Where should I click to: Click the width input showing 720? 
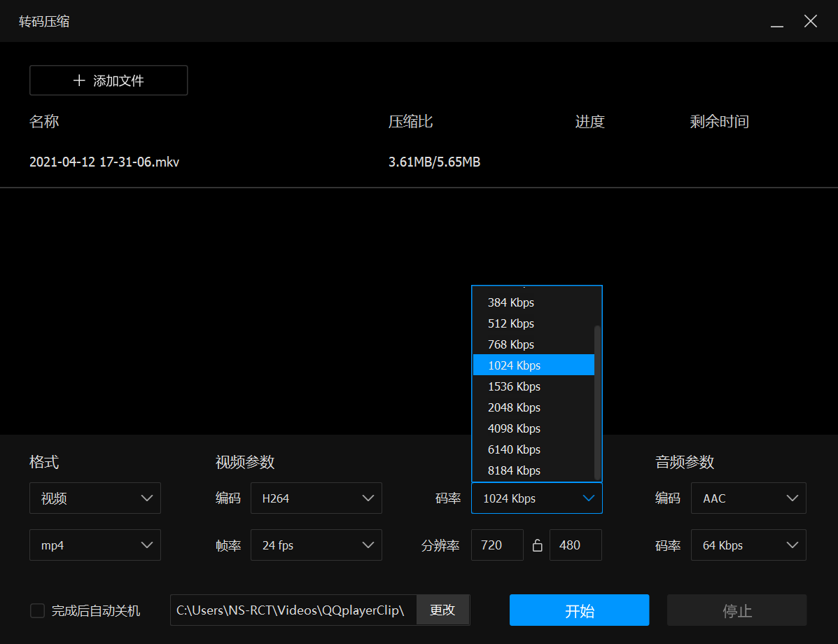[497, 545]
